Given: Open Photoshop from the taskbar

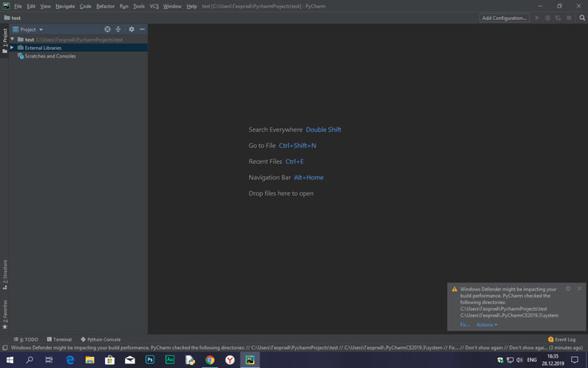Looking at the screenshot, I should 150,360.
